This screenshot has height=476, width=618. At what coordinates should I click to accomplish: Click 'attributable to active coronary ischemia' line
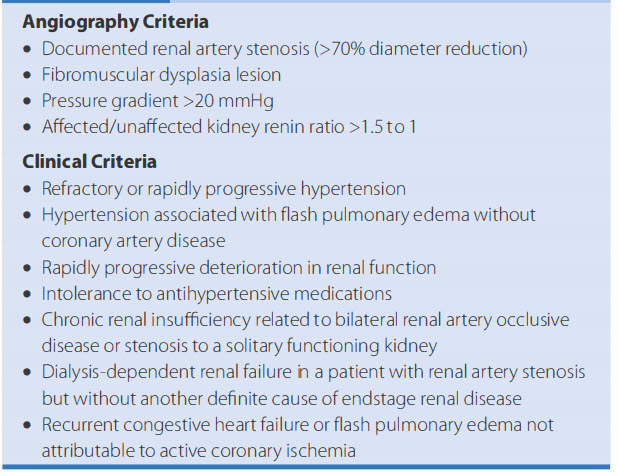[x=198, y=450]
